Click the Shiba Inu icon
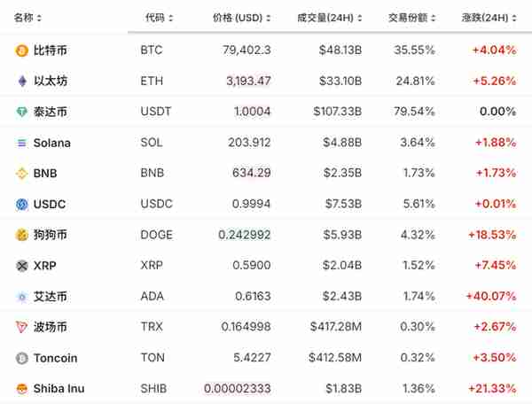Screen dimensions: 532x404 pos(21,389)
